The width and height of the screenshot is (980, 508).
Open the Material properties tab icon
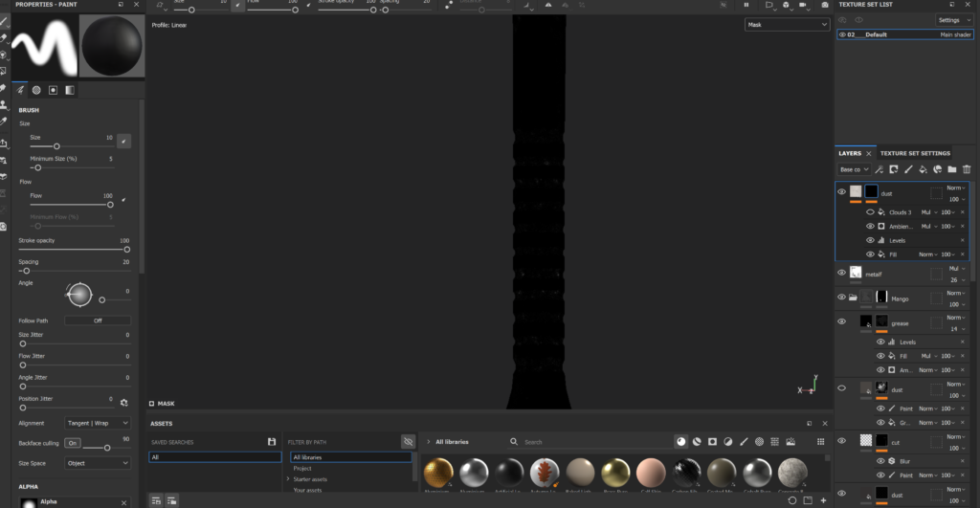69,90
